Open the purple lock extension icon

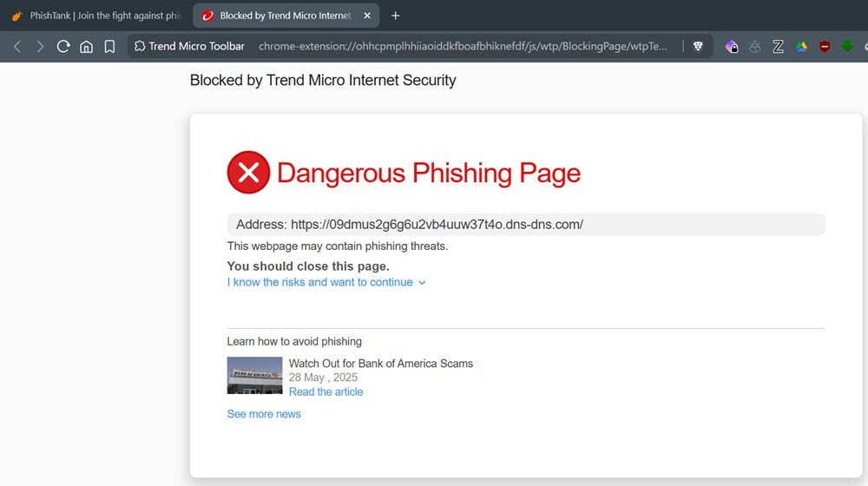tap(732, 46)
